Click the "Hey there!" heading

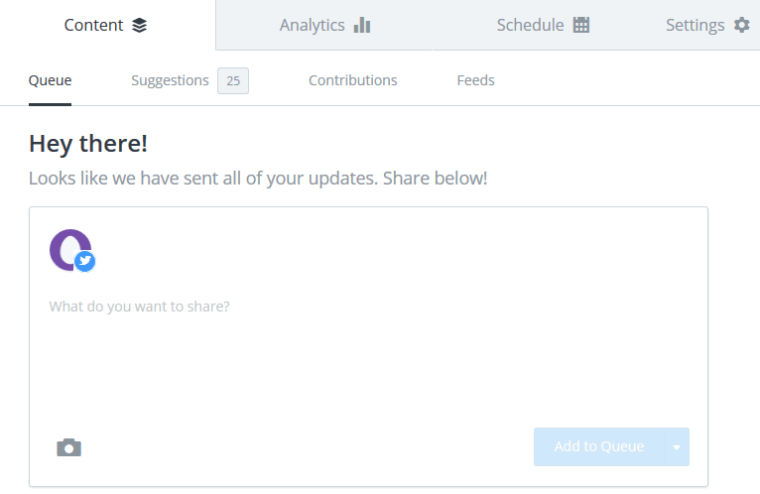(x=88, y=143)
